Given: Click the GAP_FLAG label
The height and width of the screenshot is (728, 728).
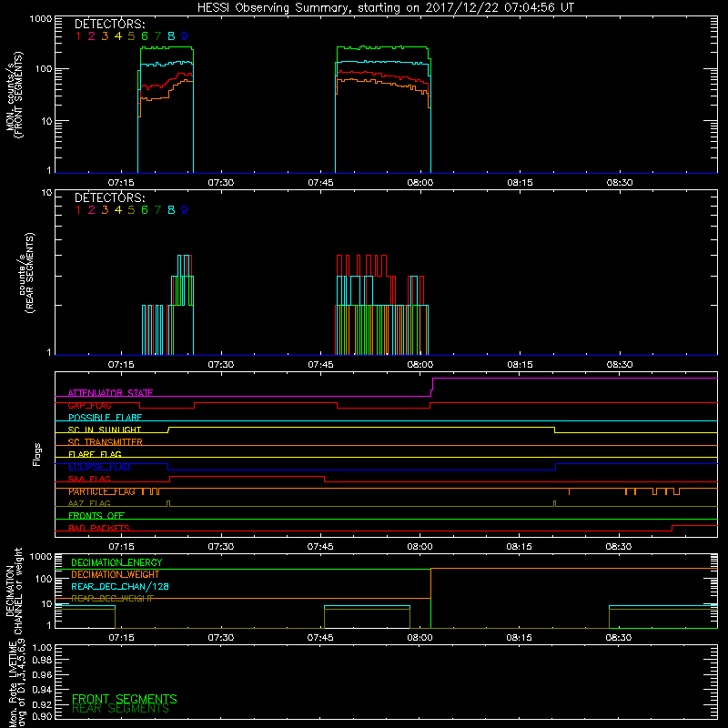Looking at the screenshot, I should 89,405.
